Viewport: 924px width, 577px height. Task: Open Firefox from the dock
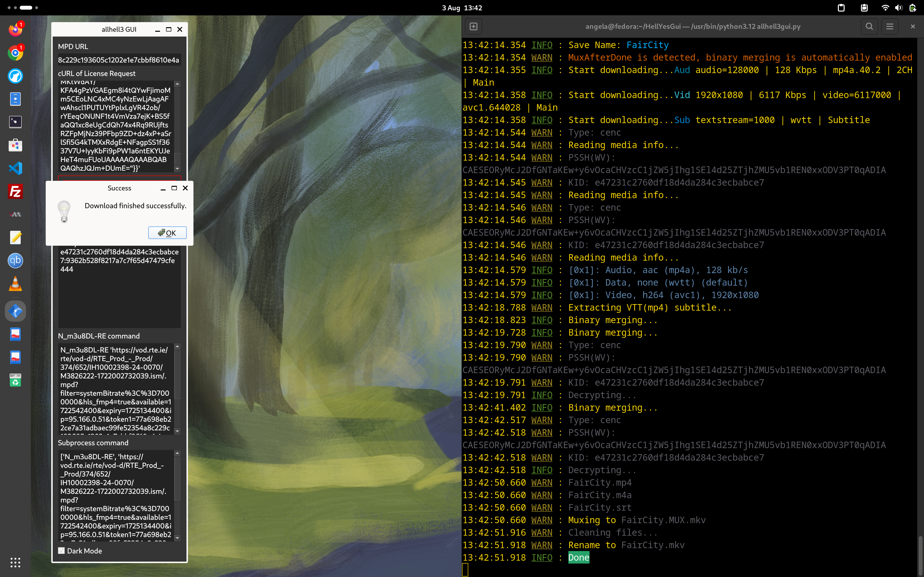(15, 30)
